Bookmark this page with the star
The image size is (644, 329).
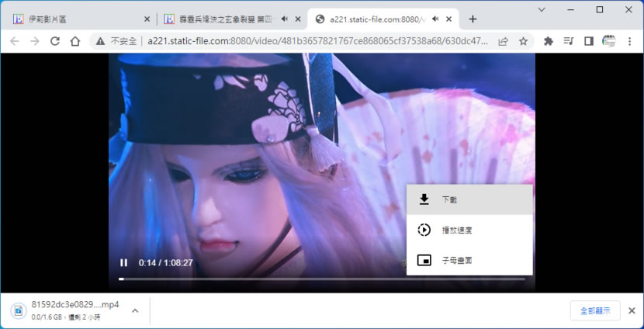523,41
